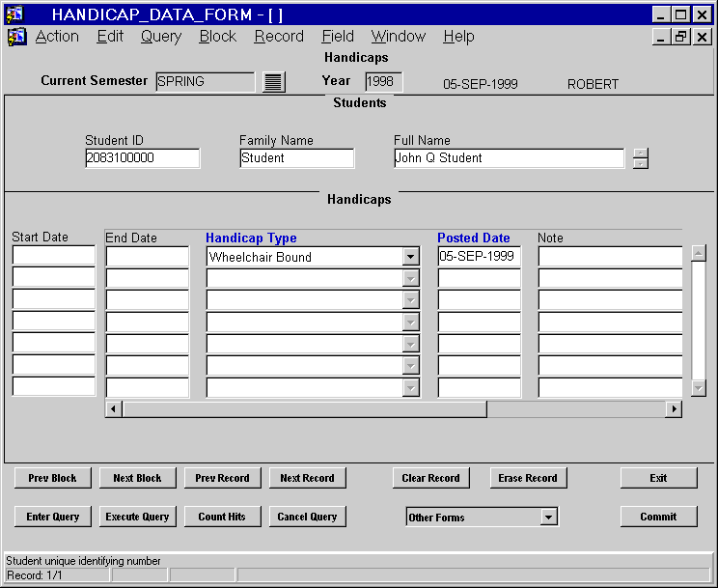Click the Next Block button

click(137, 478)
